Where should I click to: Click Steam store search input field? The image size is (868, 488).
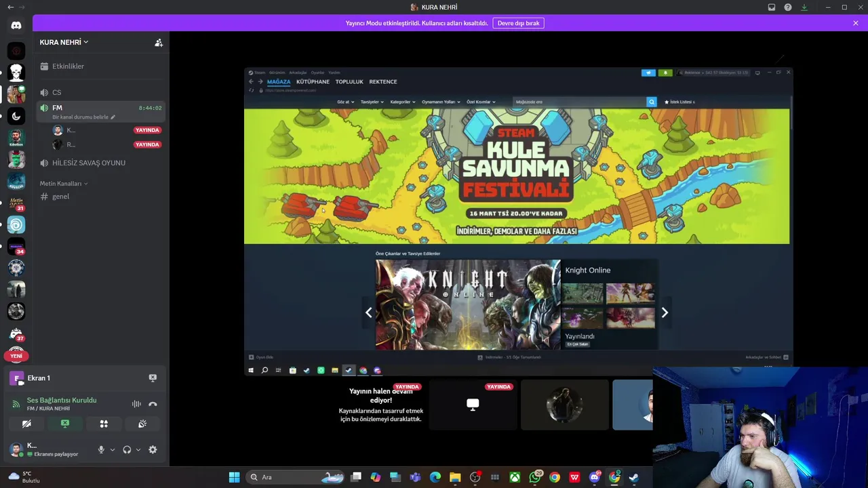580,102
